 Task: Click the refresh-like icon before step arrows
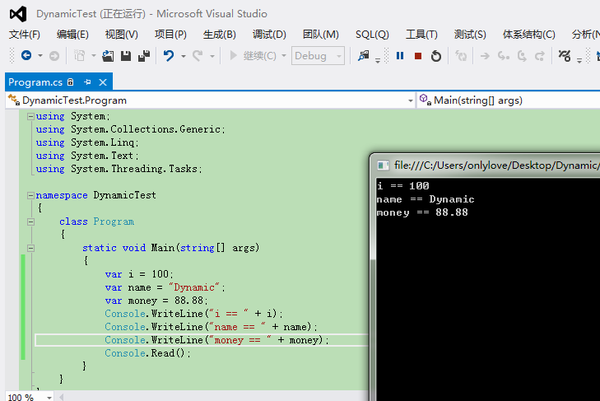tap(461, 56)
